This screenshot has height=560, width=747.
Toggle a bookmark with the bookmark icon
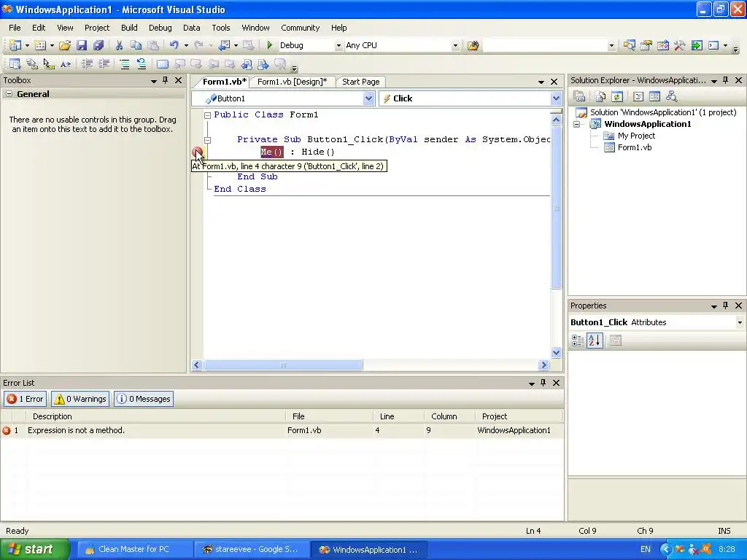tap(163, 64)
